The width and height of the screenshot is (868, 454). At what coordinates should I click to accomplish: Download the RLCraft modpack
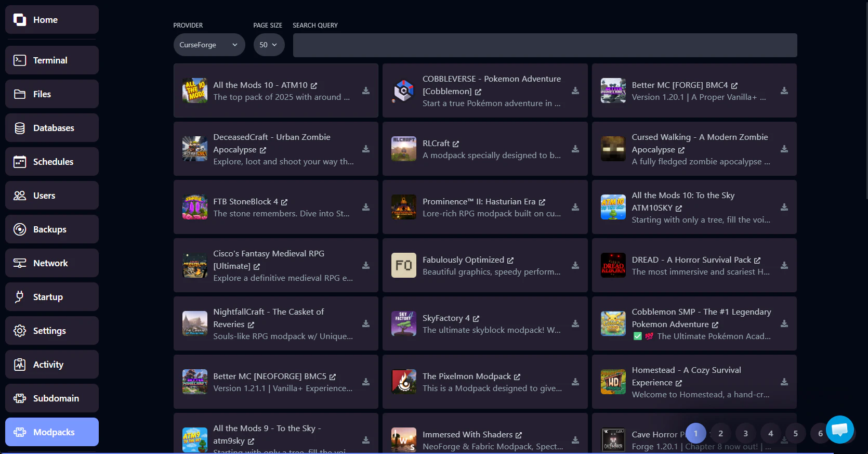575,149
